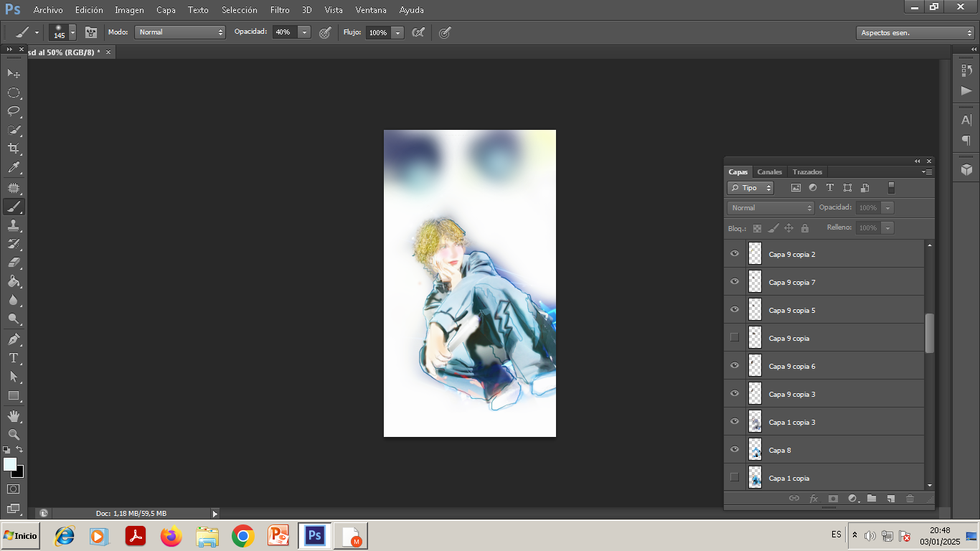Viewport: 980px width, 551px height.
Task: Open the layer blend mode Normal dropdown
Action: (x=771, y=208)
